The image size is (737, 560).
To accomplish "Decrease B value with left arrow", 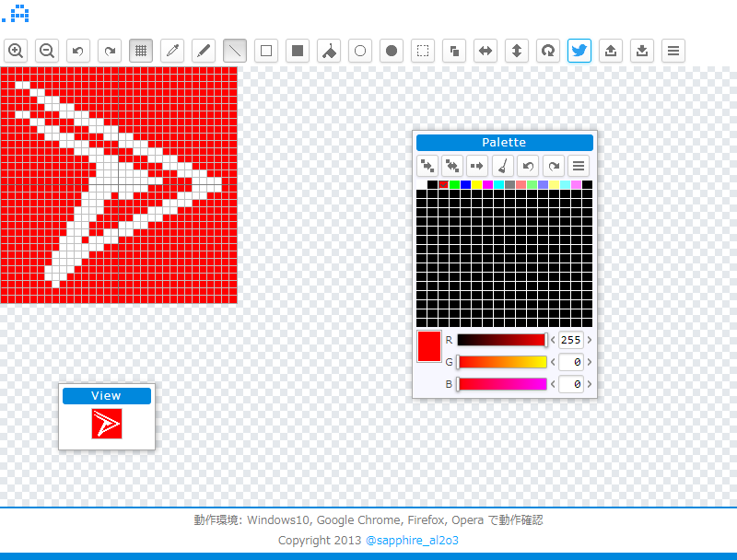I will click(x=554, y=384).
